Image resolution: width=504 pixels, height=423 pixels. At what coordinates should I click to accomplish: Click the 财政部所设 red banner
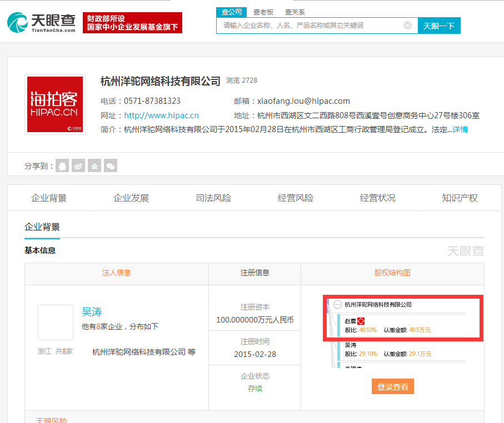(x=132, y=23)
